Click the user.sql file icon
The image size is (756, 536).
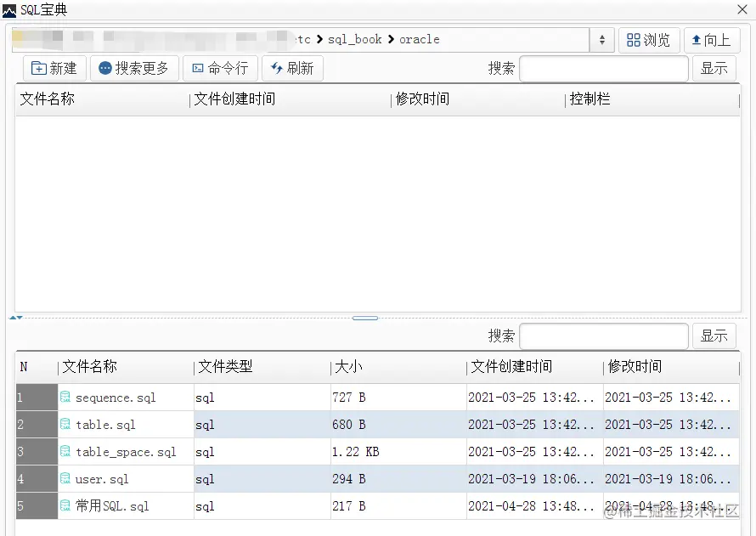pyautogui.click(x=65, y=478)
